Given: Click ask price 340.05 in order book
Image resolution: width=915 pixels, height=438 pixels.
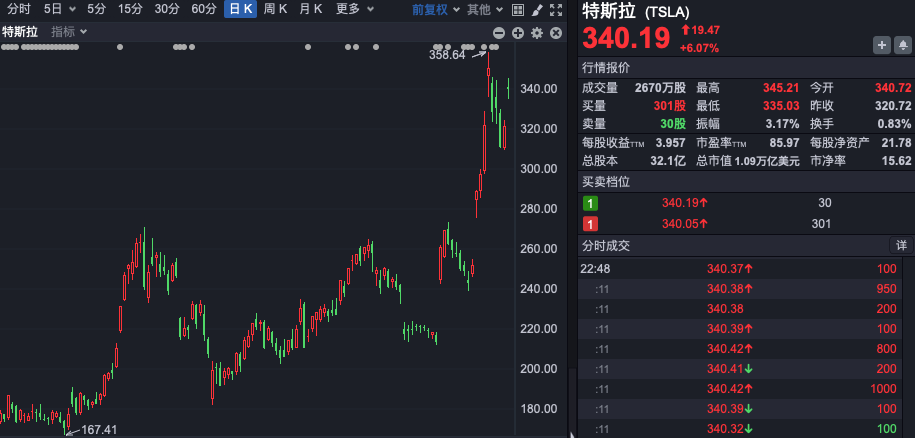Looking at the screenshot, I should pos(684,224).
